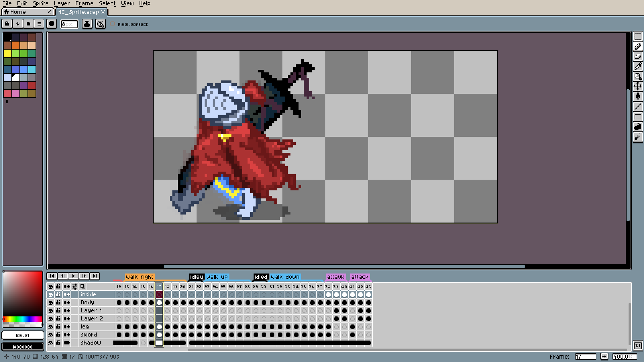
Task: Open the ink type dropdown button
Action: click(x=87, y=24)
